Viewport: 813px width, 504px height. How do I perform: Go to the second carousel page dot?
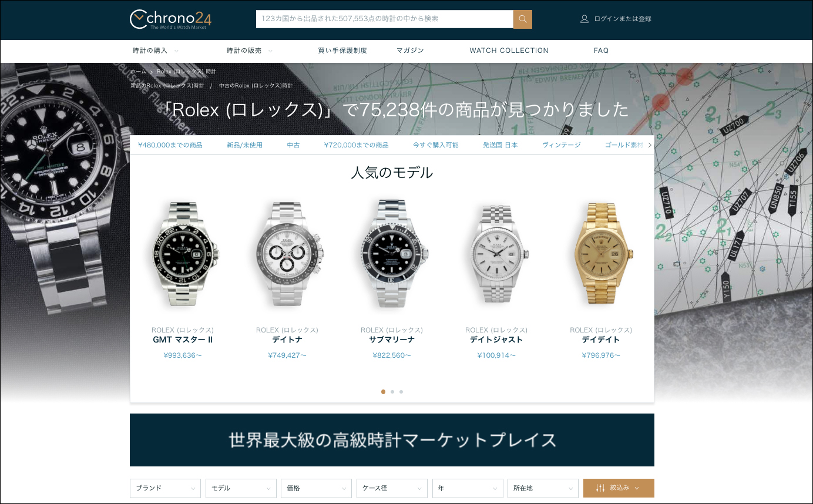click(392, 392)
